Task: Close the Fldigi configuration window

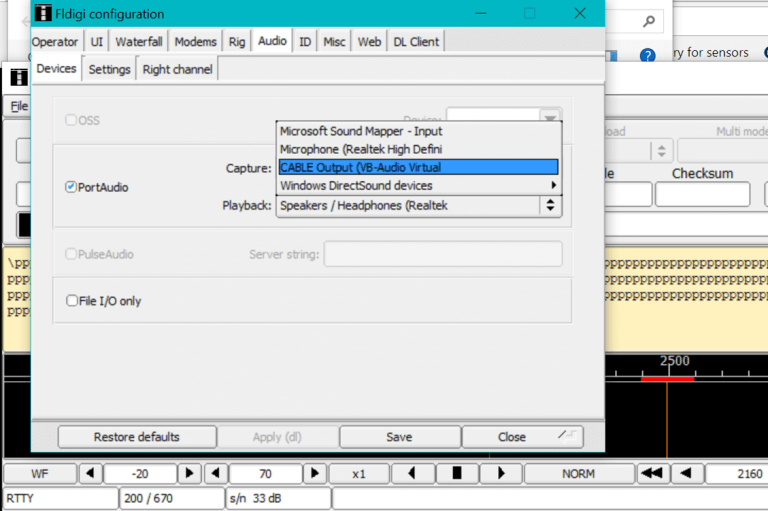Action: (580, 13)
